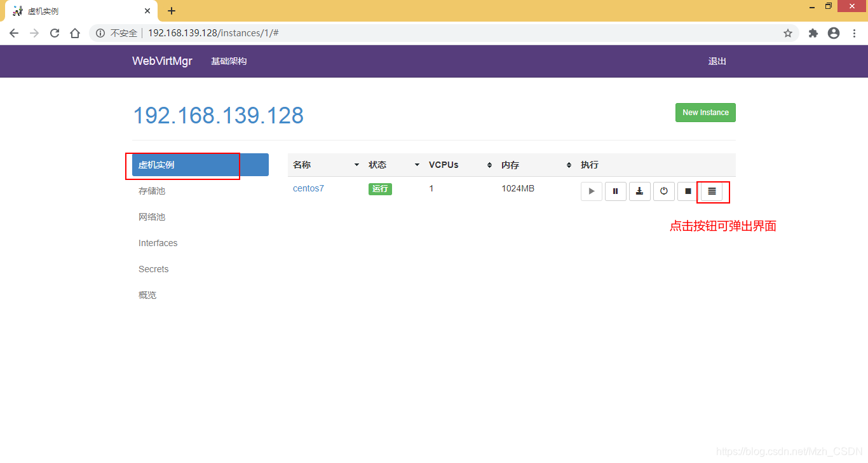Close the 虚机实例 browser tab
The height and width of the screenshot is (463, 868).
(x=147, y=11)
